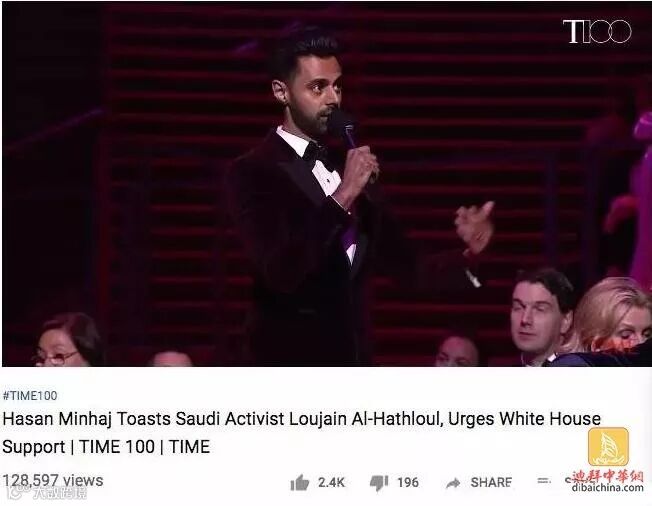Like the video with thumbs-up icon
This screenshot has width=652, height=506.
[x=300, y=482]
